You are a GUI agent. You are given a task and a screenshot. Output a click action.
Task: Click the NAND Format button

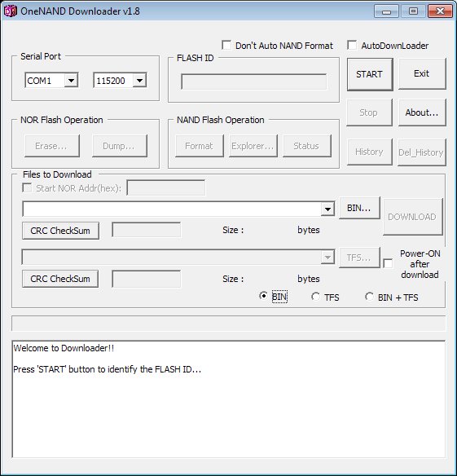200,146
